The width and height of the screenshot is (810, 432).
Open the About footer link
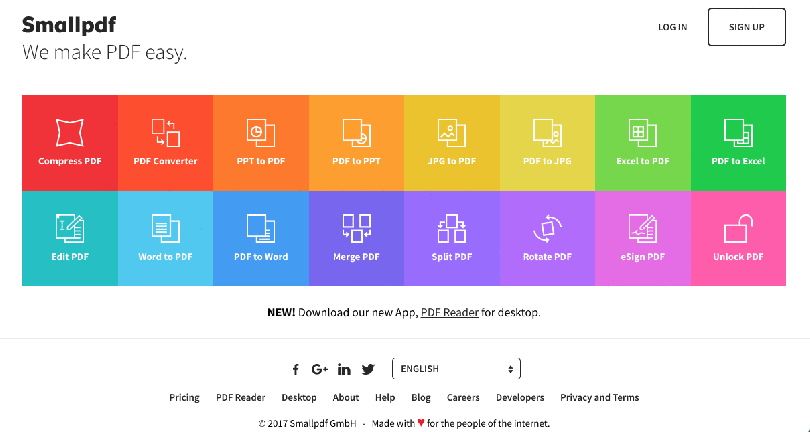click(346, 397)
